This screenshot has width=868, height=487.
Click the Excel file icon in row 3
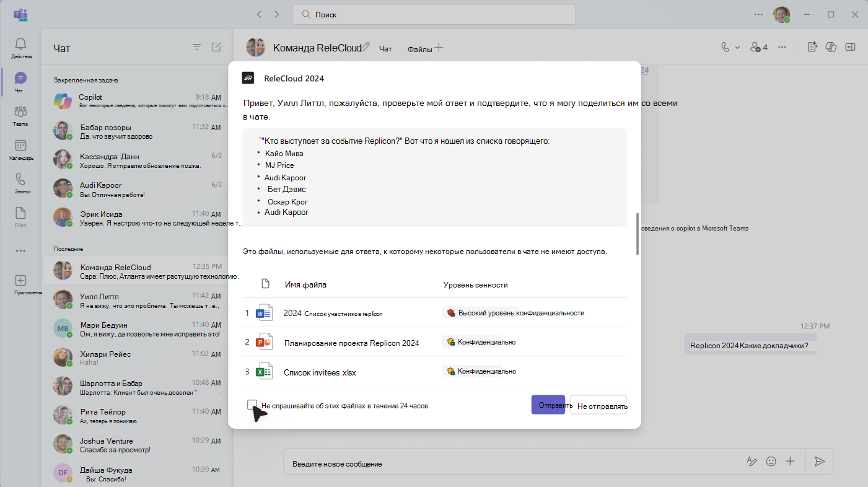tap(265, 371)
